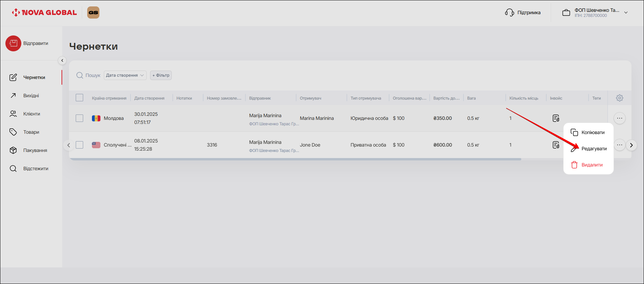Open invoice icon for Молдова draft
The height and width of the screenshot is (284, 644).
pos(556,118)
